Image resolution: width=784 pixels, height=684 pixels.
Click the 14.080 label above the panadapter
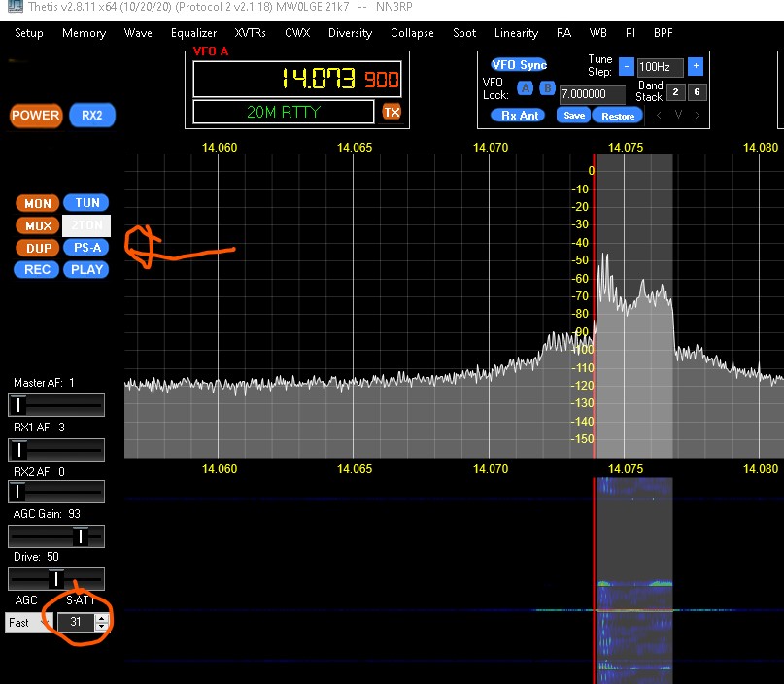click(761, 148)
